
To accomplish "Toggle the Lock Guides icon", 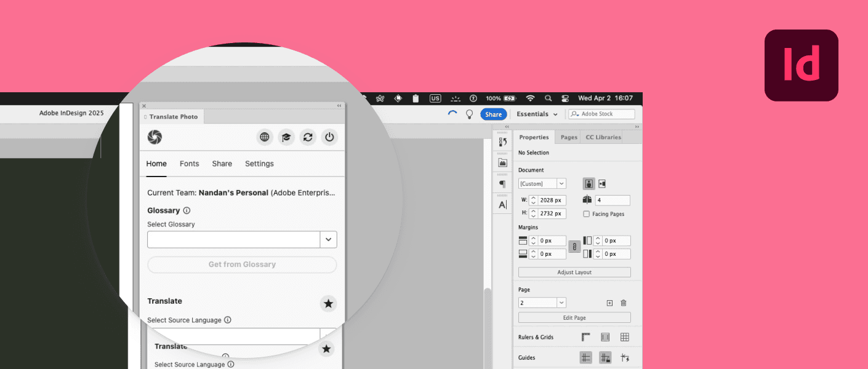I will [x=605, y=357].
